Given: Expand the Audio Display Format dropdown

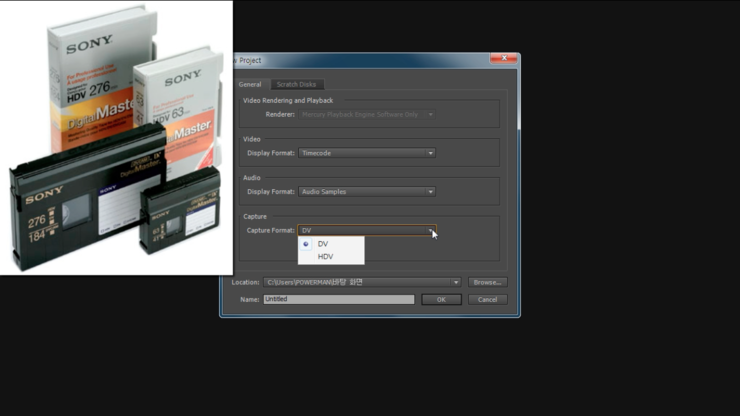Looking at the screenshot, I should tap(367, 192).
